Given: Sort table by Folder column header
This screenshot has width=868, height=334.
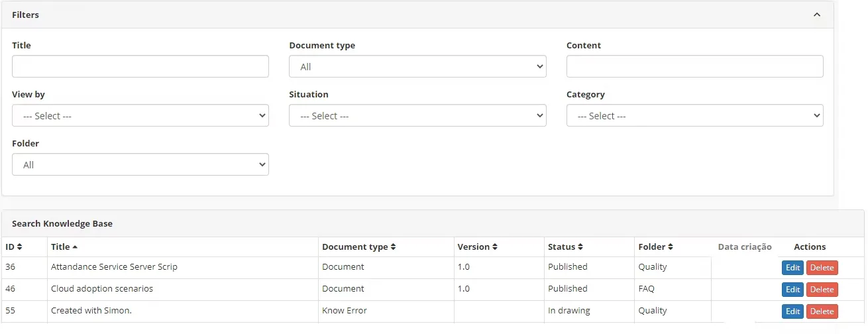Looking at the screenshot, I should click(x=656, y=247).
